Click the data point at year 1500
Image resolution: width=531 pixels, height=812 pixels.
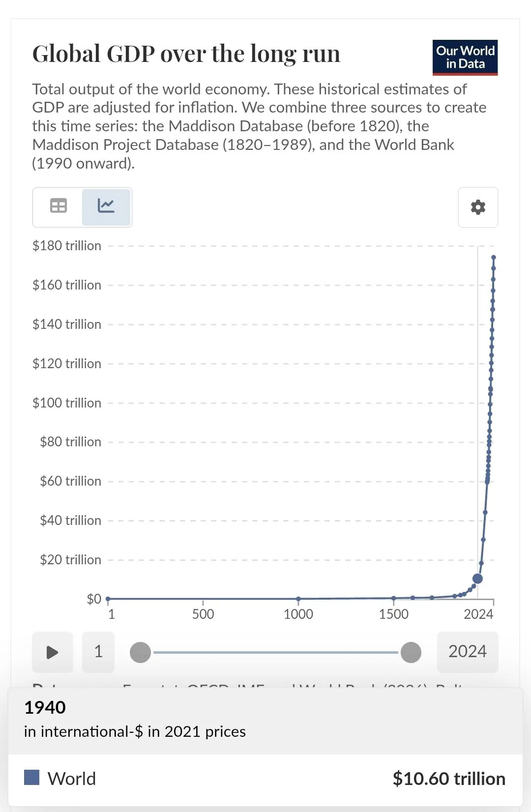(394, 598)
